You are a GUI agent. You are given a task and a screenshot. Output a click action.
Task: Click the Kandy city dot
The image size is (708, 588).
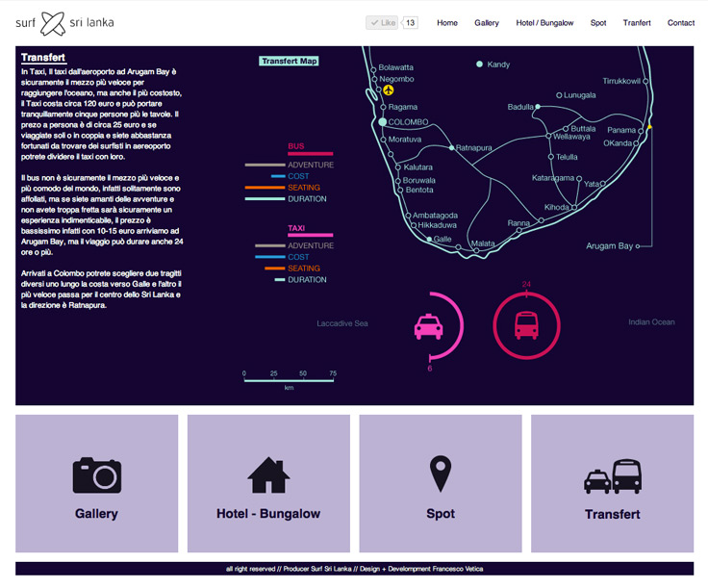pyautogui.click(x=479, y=64)
